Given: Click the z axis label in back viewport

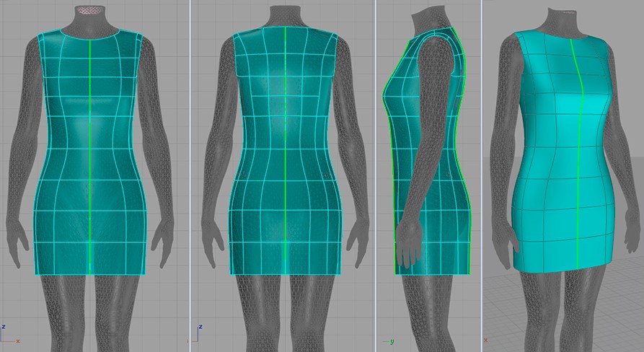Looking at the screenshot, I should (200, 327).
